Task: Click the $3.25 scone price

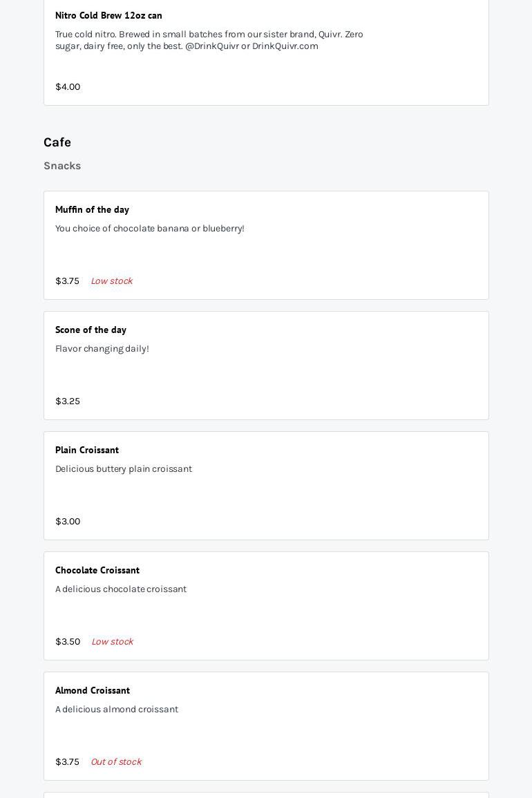Action: coord(68,401)
